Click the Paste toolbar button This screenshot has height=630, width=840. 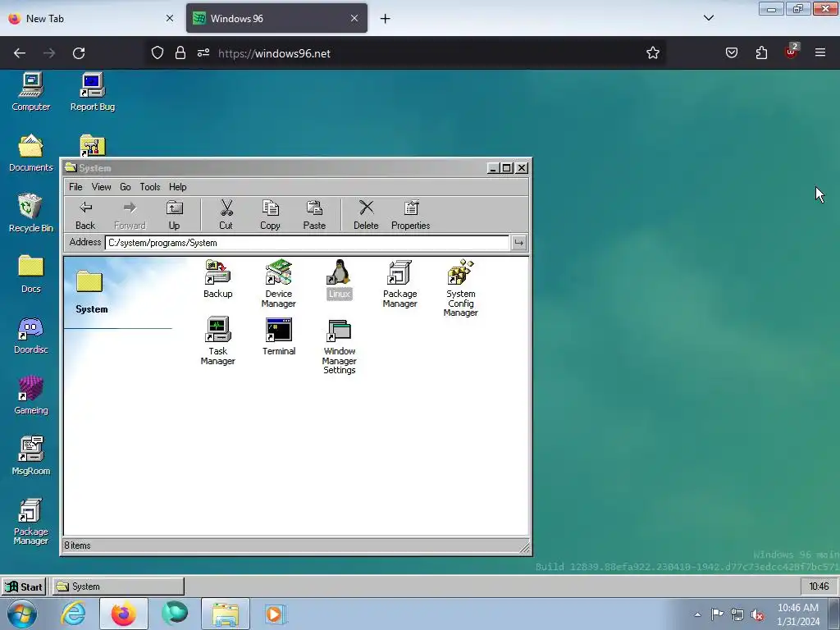tap(314, 215)
